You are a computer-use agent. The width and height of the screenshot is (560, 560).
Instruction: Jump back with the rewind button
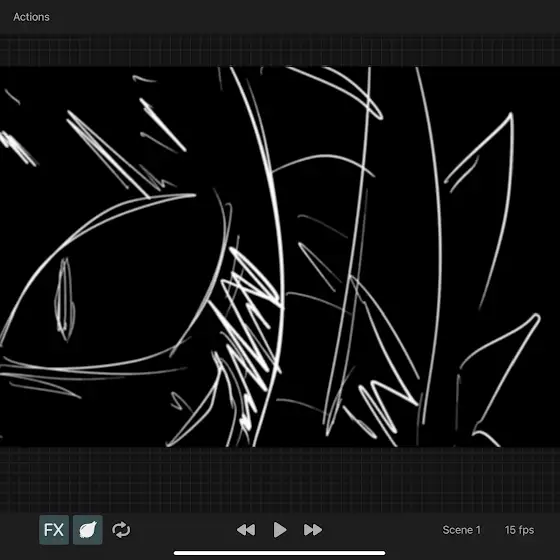click(x=246, y=530)
